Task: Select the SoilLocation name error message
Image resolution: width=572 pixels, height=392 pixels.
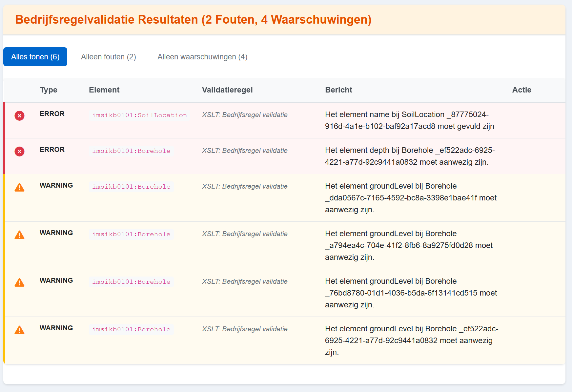Action: 409,120
